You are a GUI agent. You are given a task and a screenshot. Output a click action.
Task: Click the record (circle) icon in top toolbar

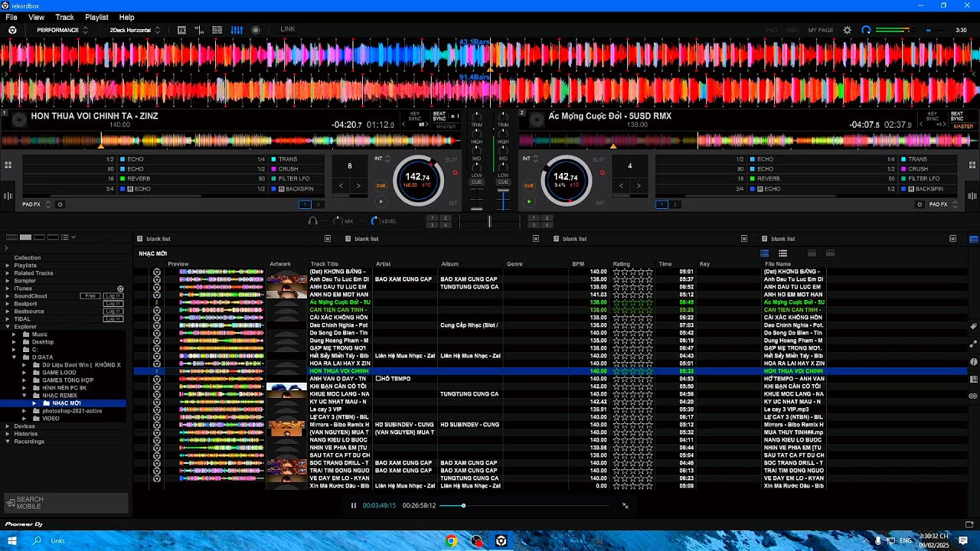(x=256, y=30)
